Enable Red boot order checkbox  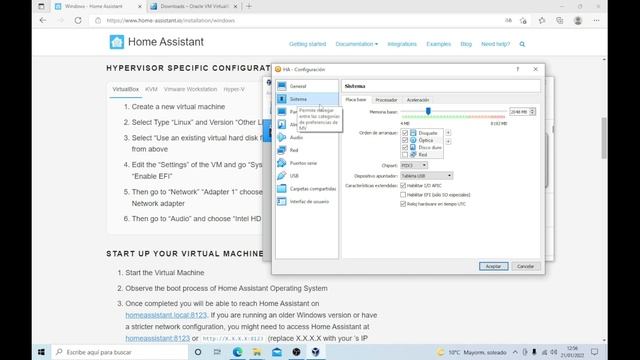coord(405,155)
